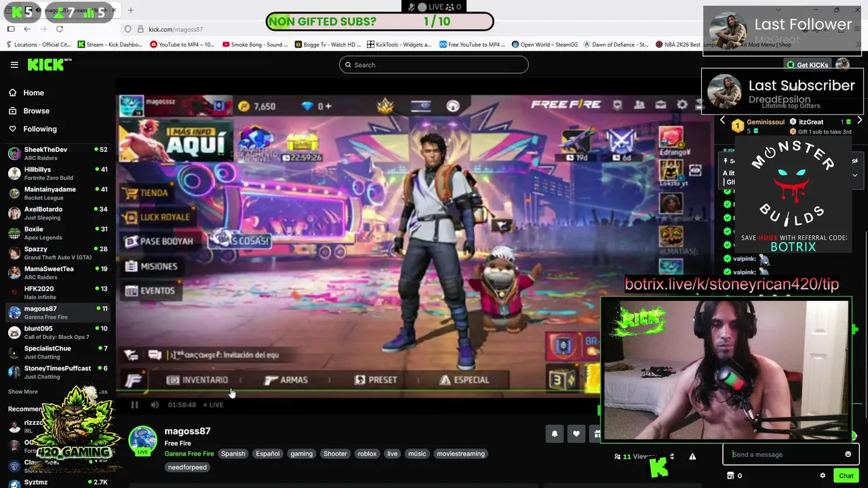Open the Open World – SteamGG bookmark
This screenshot has width=868, height=488.
pos(545,45)
